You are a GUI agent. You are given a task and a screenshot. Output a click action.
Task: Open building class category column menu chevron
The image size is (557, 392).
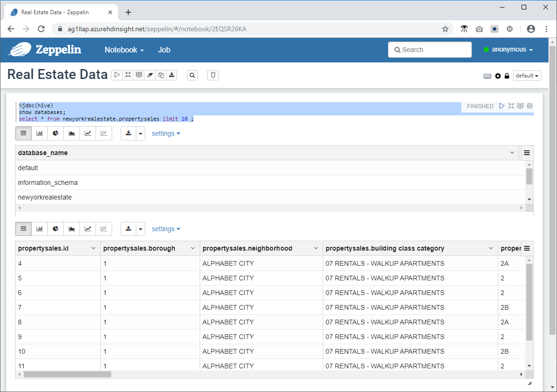491,248
